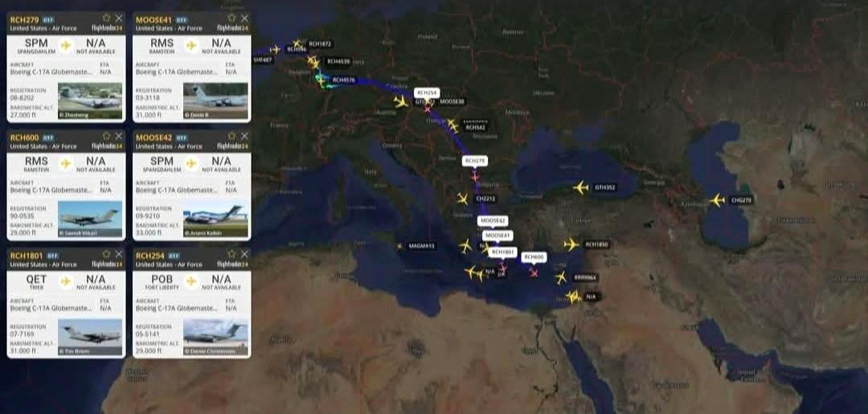Click the star icon on RCH279 card
This screenshot has width=868, height=414.
(x=106, y=18)
